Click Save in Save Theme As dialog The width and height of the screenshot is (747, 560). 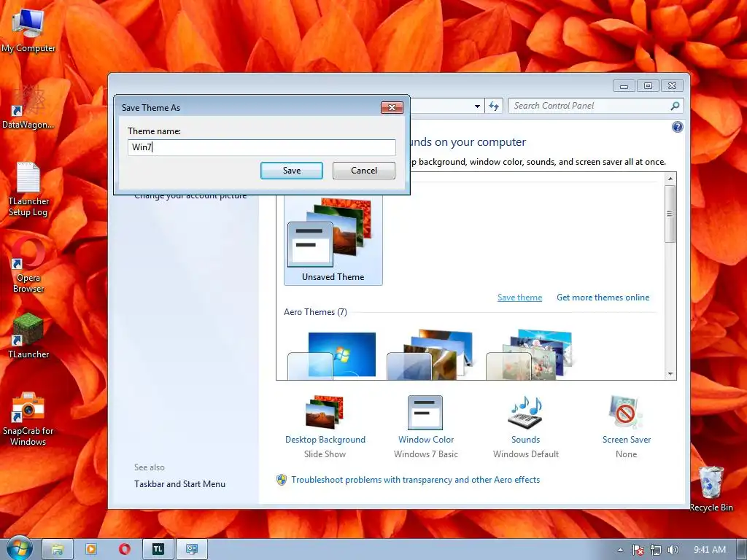(292, 171)
